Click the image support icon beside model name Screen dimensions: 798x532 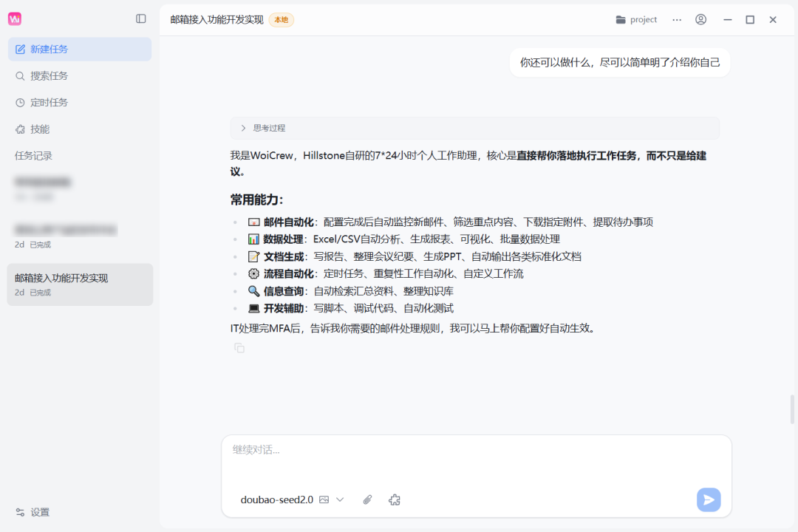(x=324, y=500)
